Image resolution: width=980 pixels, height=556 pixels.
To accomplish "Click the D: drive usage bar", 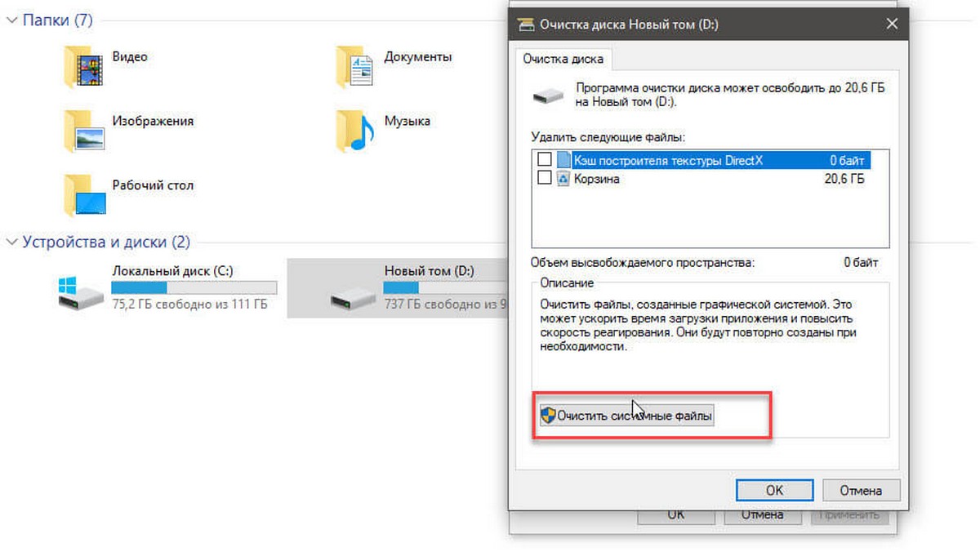I will 445,288.
